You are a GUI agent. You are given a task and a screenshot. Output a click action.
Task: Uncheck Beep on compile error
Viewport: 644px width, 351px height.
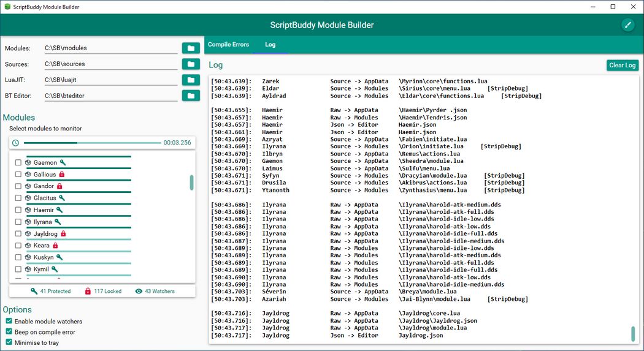9,332
